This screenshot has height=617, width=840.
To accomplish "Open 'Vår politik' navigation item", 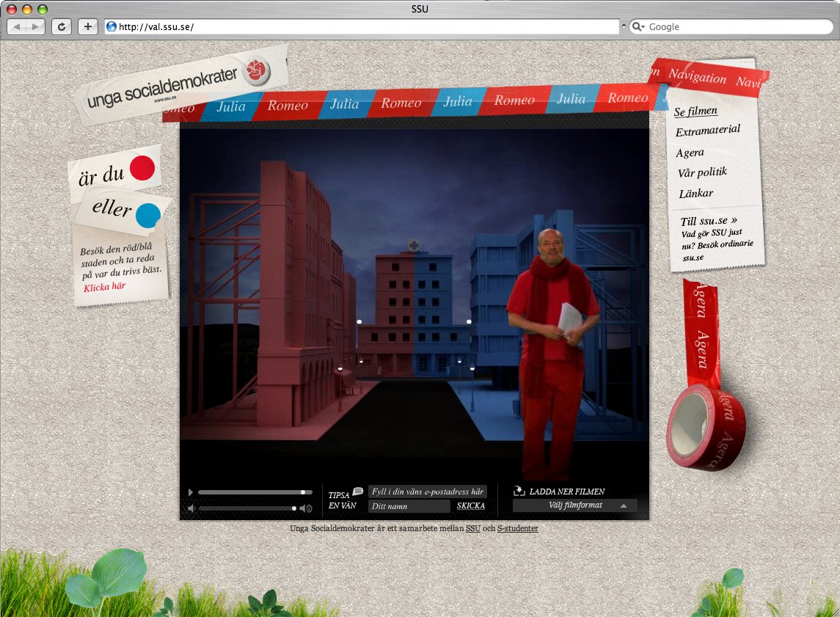I will (x=702, y=172).
